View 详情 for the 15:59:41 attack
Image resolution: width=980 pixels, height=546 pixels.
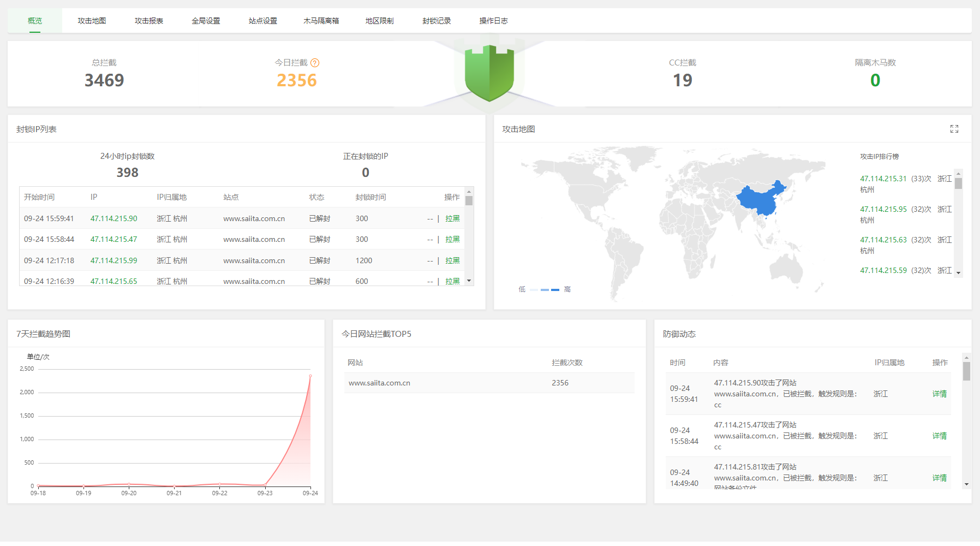click(939, 394)
